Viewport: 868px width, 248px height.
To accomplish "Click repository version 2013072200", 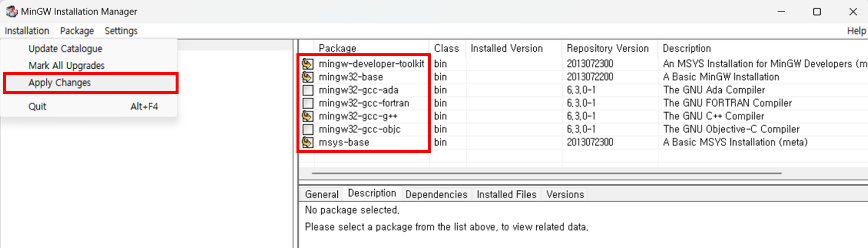I will click(x=590, y=77).
